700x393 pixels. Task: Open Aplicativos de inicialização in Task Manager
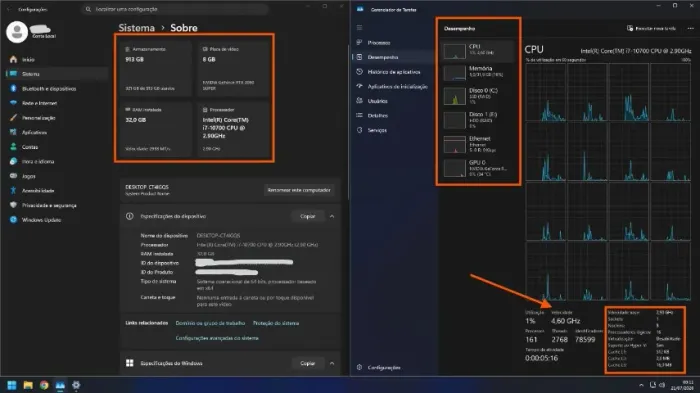396,87
